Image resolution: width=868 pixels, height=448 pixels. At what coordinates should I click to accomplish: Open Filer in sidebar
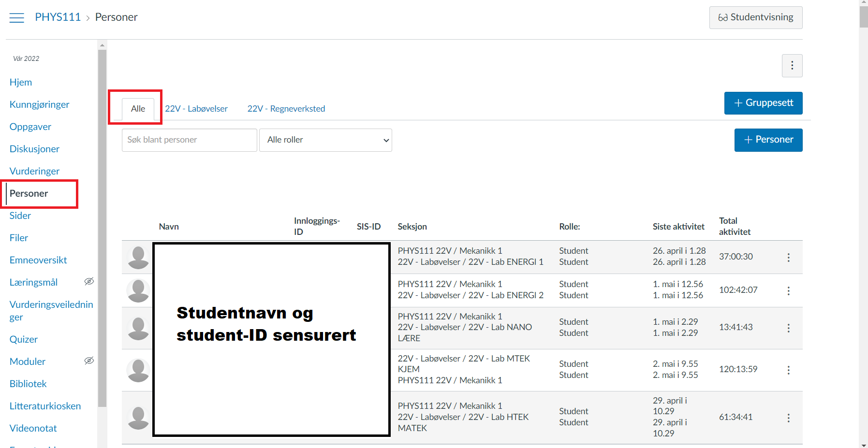(x=19, y=238)
